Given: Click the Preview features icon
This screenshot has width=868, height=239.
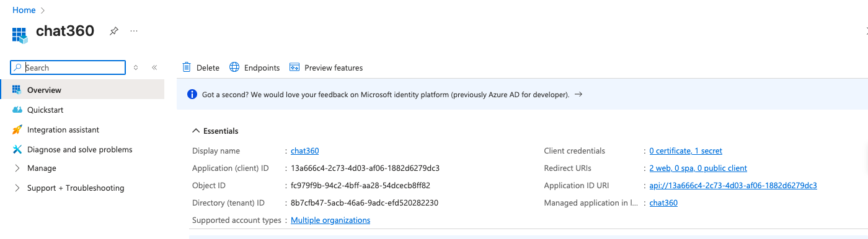Looking at the screenshot, I should (294, 67).
